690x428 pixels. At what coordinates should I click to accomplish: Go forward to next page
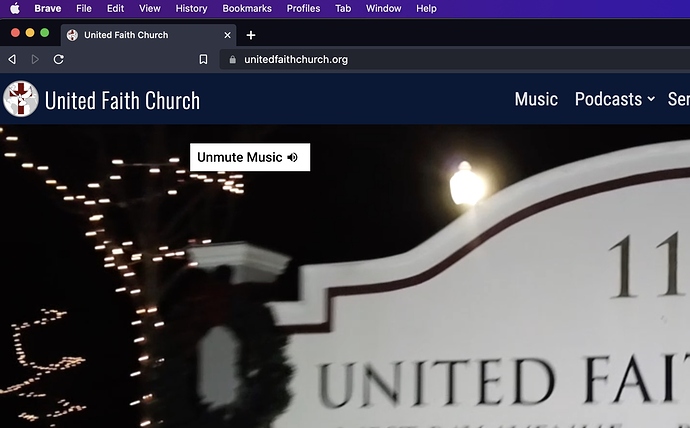click(35, 59)
